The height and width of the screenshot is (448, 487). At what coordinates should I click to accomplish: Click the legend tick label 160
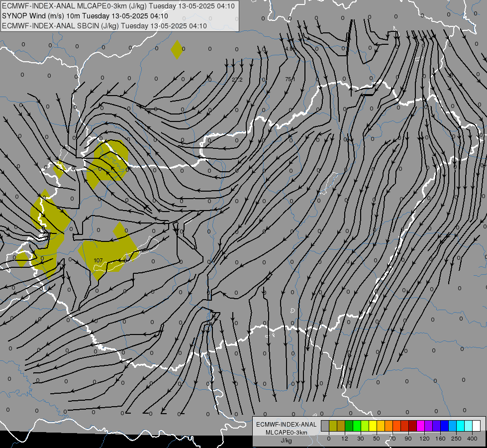[x=440, y=439]
